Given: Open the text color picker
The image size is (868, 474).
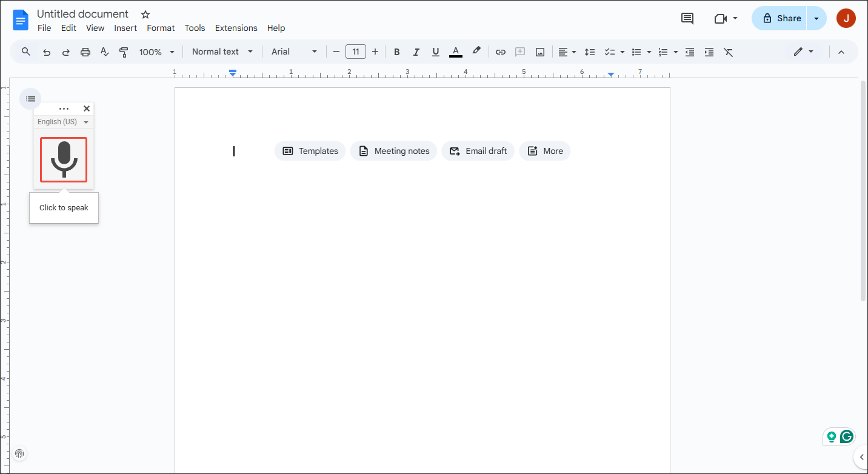Looking at the screenshot, I should point(456,52).
